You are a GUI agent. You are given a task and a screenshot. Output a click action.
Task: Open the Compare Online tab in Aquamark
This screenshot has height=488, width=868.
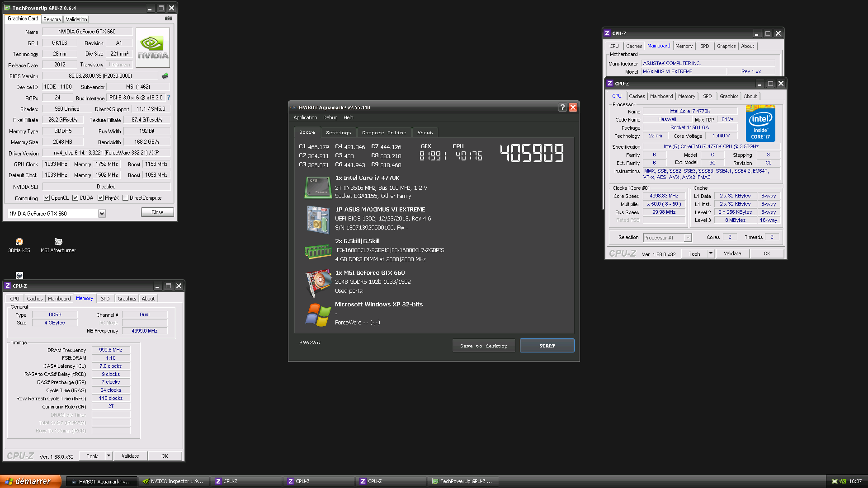pyautogui.click(x=384, y=132)
